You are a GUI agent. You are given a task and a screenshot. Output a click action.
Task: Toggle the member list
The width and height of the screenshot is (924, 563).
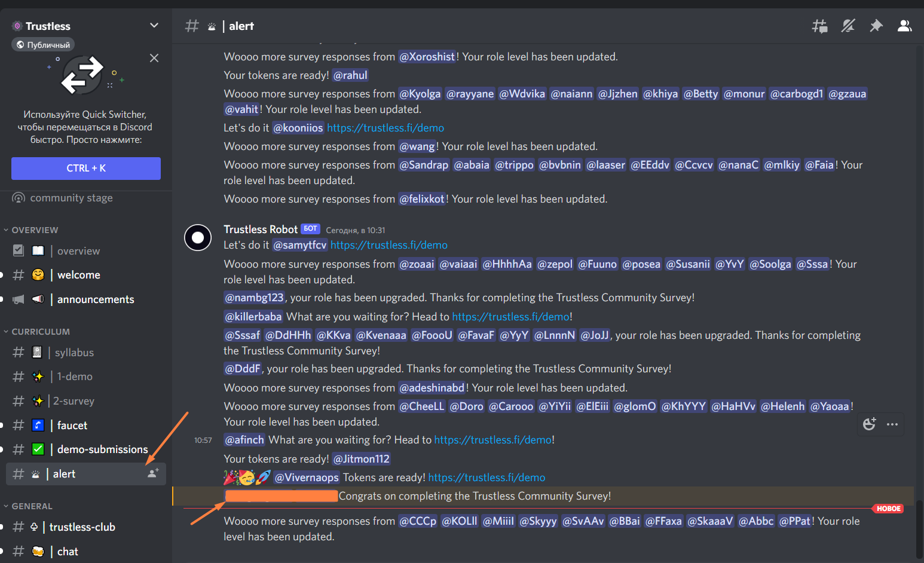pos(904,26)
